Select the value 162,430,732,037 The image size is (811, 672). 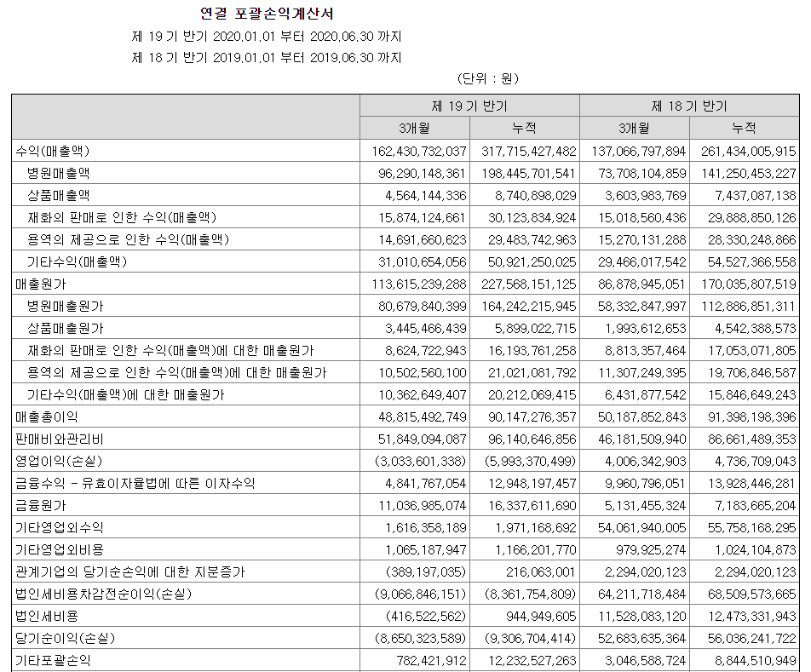point(419,152)
